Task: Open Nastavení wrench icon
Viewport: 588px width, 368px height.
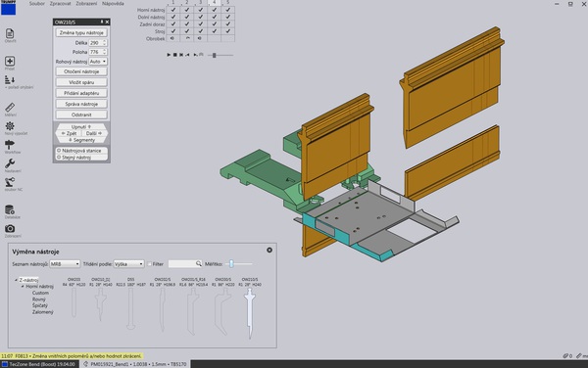Action: (10, 163)
